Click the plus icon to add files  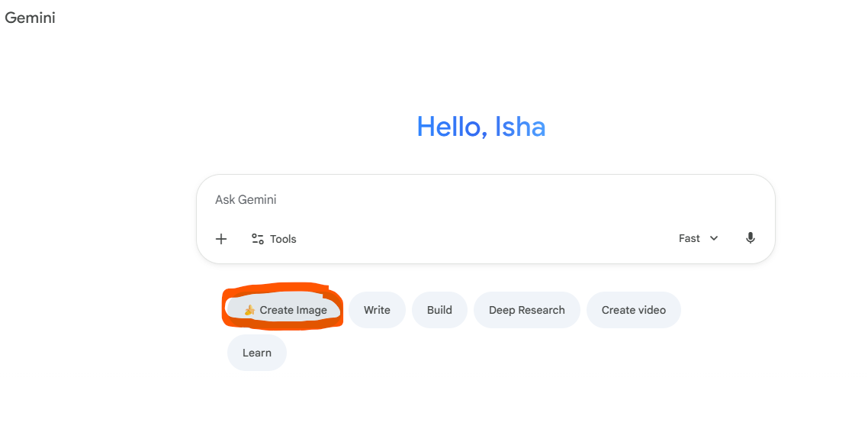coord(221,239)
